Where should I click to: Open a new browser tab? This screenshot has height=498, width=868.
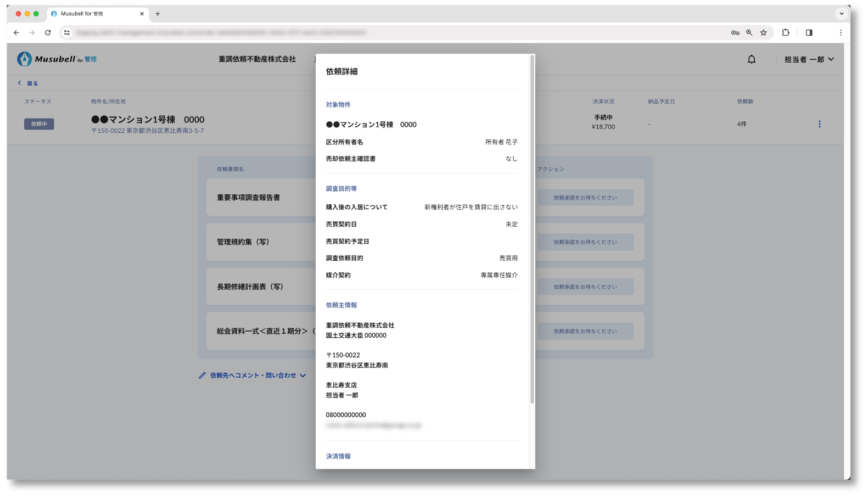tap(158, 14)
